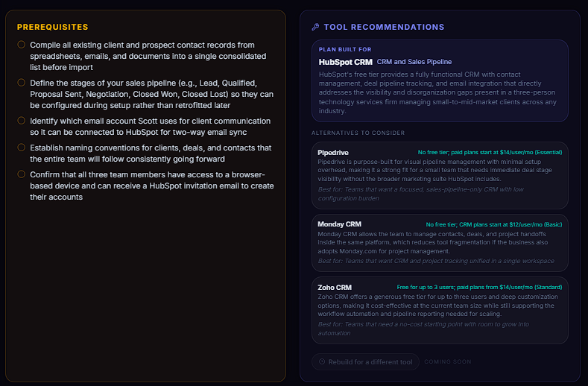Click Rebuild for a different tool button
The height and width of the screenshot is (386, 588).
pos(365,361)
